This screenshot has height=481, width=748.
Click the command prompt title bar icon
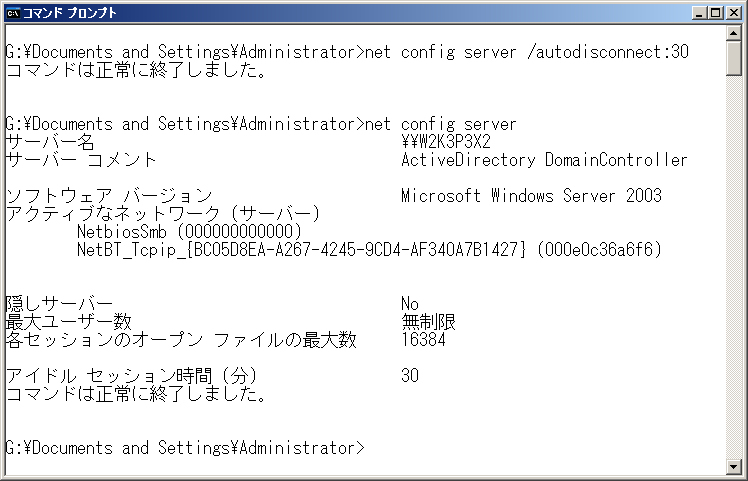(x=13, y=13)
